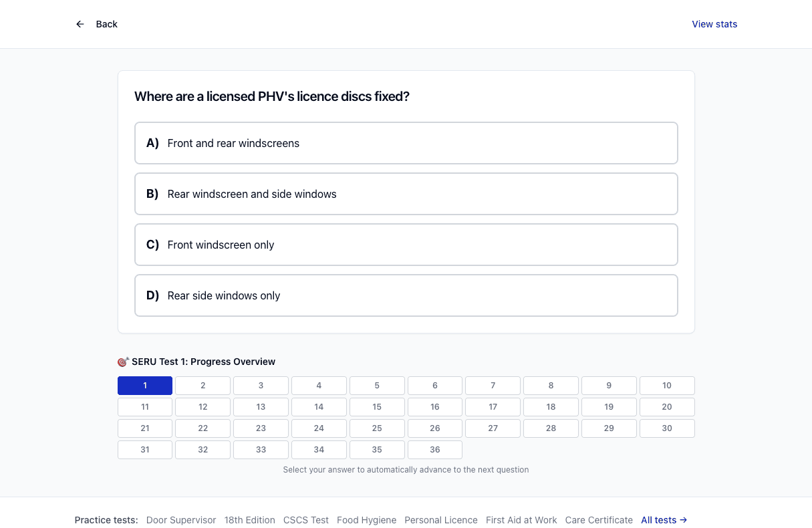
Task: Jump to question 20
Action: pyautogui.click(x=667, y=407)
